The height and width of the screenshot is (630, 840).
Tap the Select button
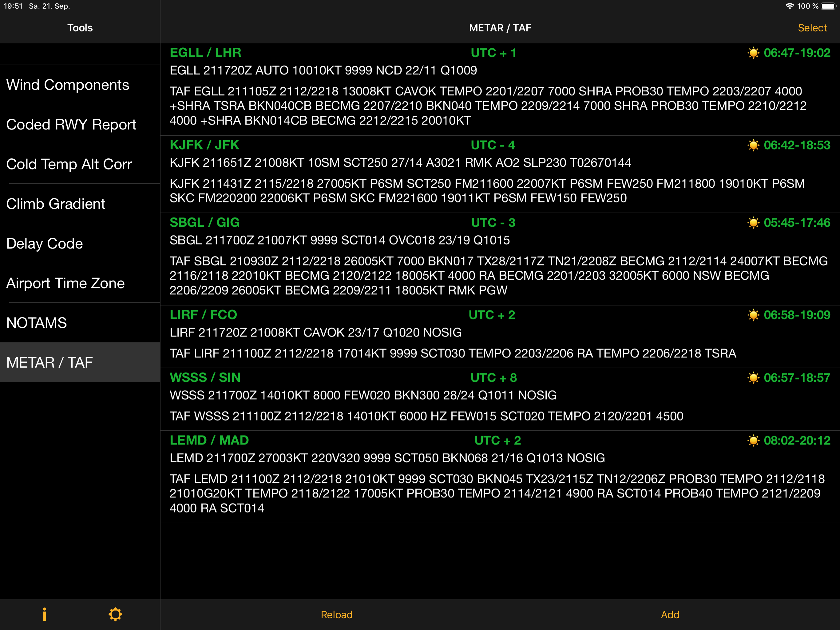point(812,28)
